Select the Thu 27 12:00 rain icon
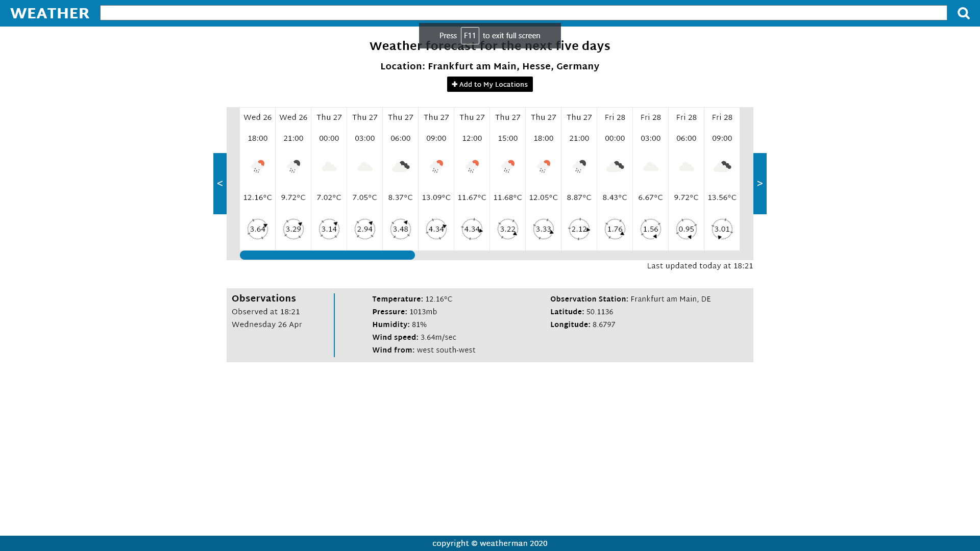 (472, 166)
